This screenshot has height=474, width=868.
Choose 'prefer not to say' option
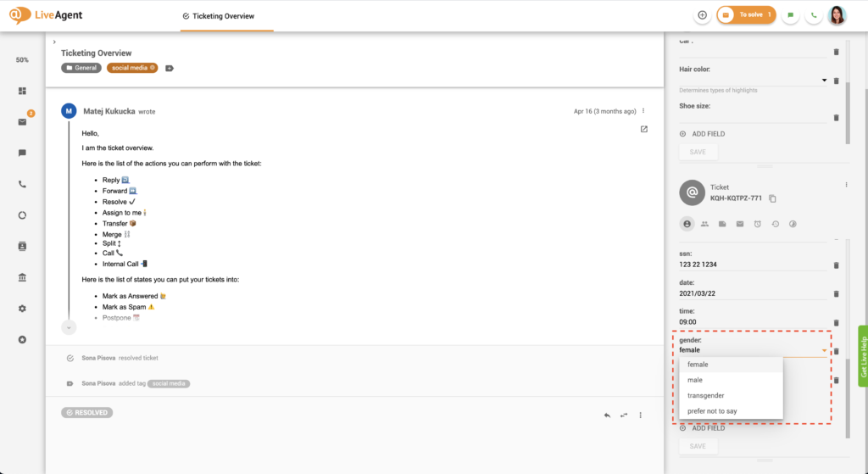point(712,411)
